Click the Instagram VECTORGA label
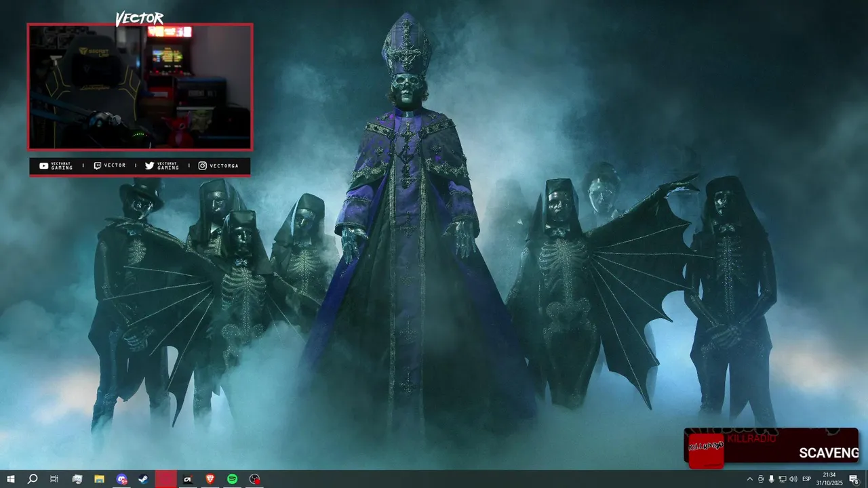Viewport: 868px width, 488px height. (218, 165)
